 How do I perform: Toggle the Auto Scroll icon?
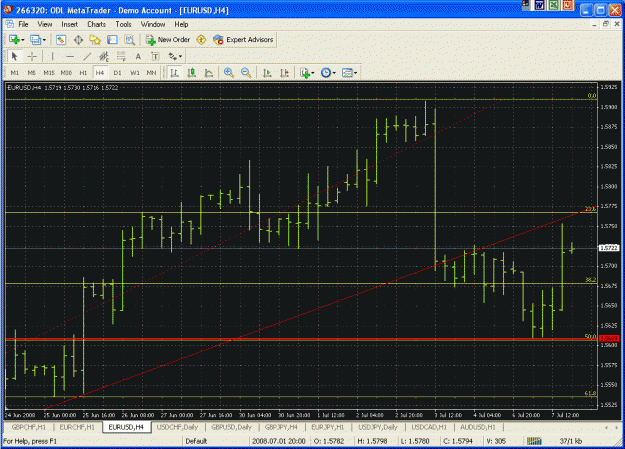pyautogui.click(x=267, y=73)
